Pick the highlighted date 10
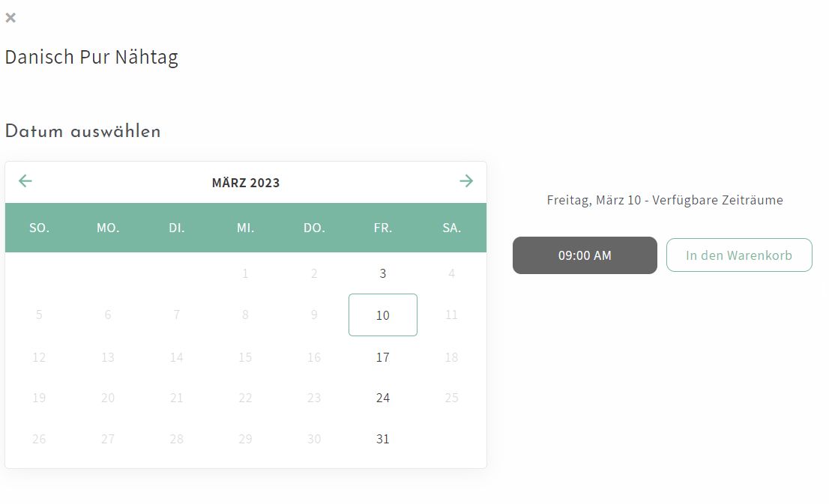829x504 pixels. pos(383,315)
